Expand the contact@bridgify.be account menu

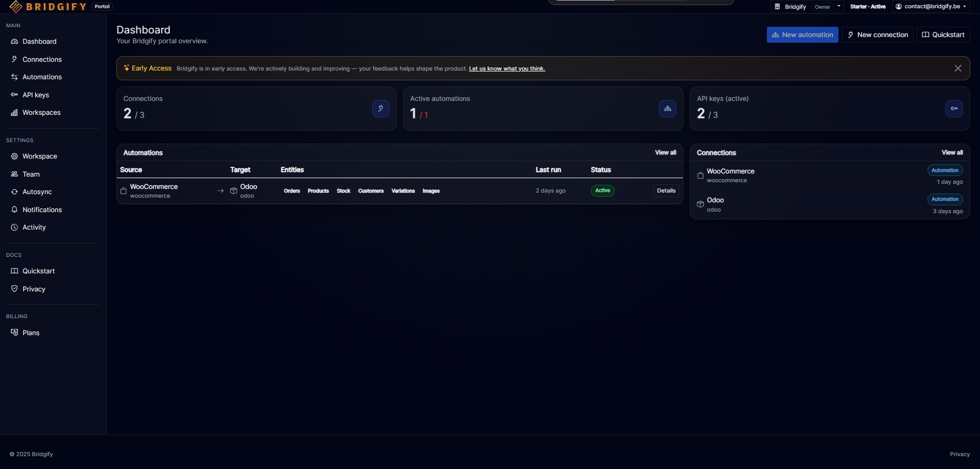click(931, 7)
